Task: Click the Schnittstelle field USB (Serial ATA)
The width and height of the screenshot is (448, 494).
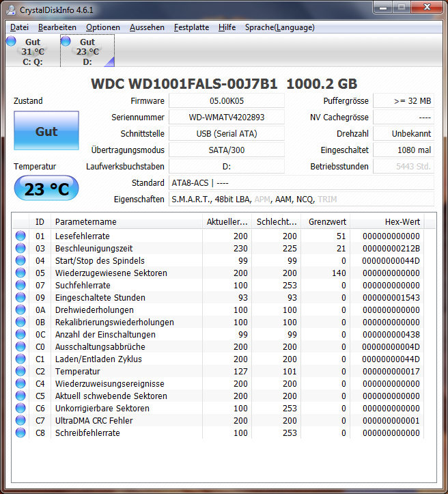Action: point(227,134)
